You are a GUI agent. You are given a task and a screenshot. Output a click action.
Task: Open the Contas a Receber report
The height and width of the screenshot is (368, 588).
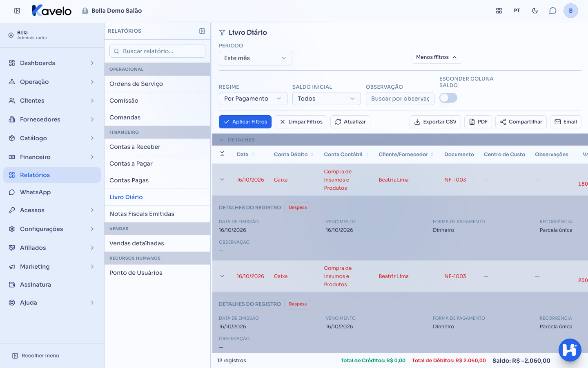[x=157, y=147]
